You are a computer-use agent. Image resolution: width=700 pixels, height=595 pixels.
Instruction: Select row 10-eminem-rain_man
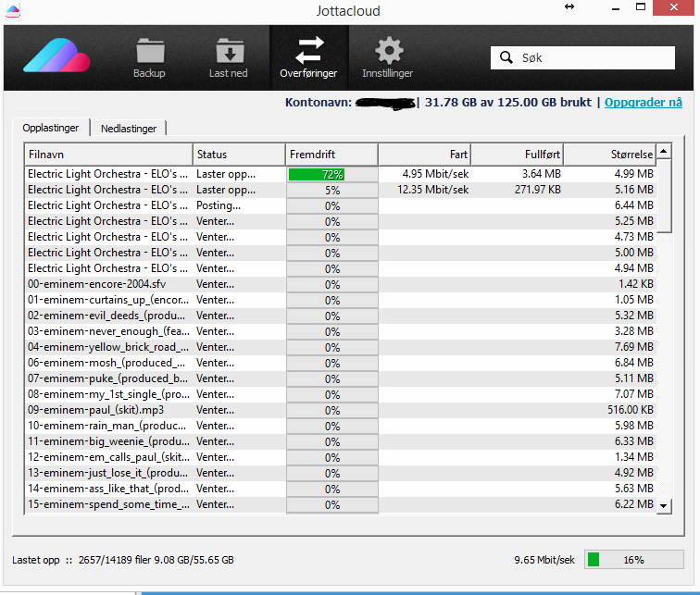click(341, 426)
